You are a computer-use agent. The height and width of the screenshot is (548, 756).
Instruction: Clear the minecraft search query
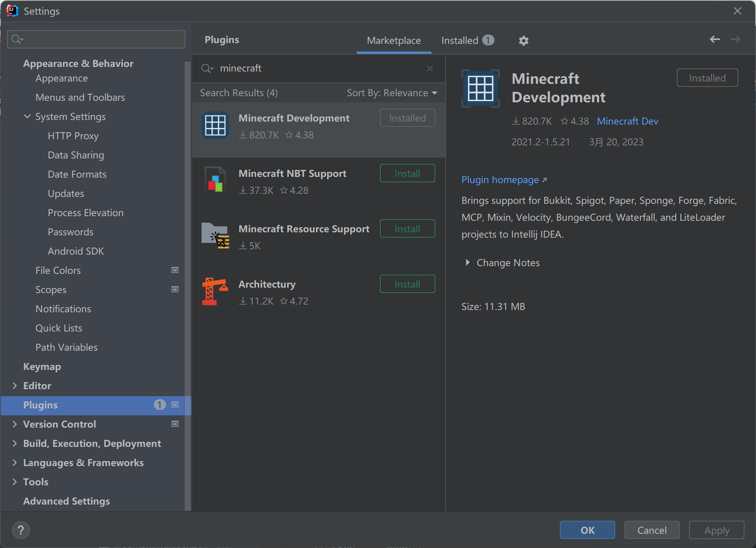(430, 68)
